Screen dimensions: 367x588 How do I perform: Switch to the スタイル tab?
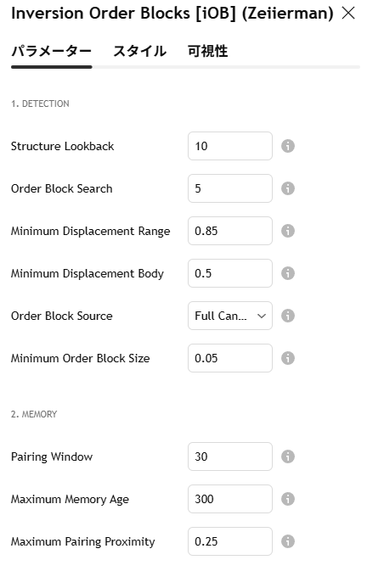(x=139, y=51)
